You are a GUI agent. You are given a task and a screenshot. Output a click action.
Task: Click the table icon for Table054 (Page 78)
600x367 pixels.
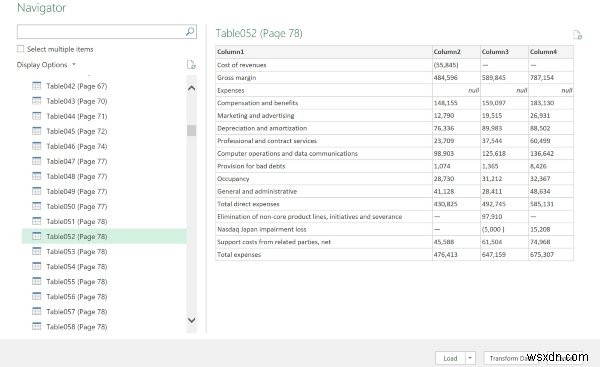[x=37, y=266]
